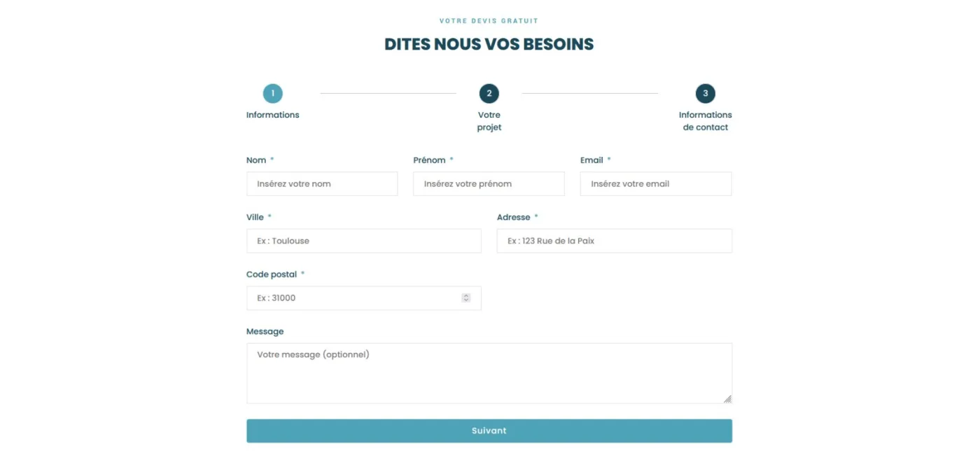Focus the Nom input field
Viewport: 980px width, 451px height.
tap(322, 183)
